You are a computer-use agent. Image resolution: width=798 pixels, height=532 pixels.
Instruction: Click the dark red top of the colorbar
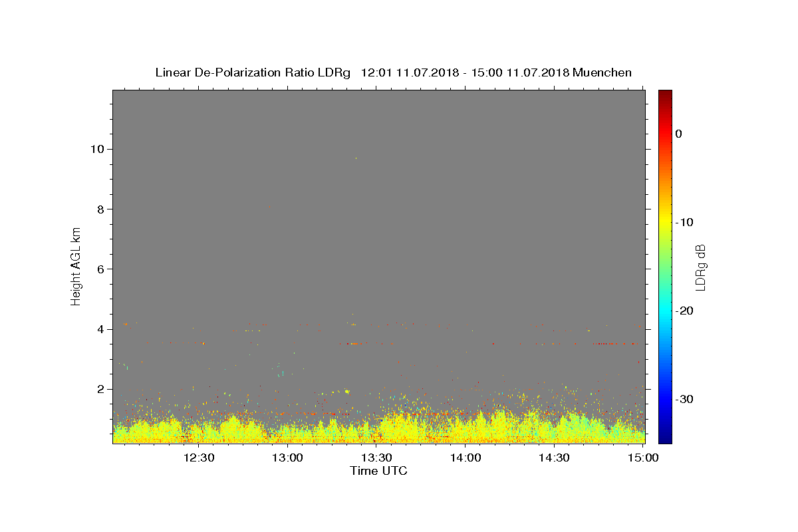click(665, 94)
